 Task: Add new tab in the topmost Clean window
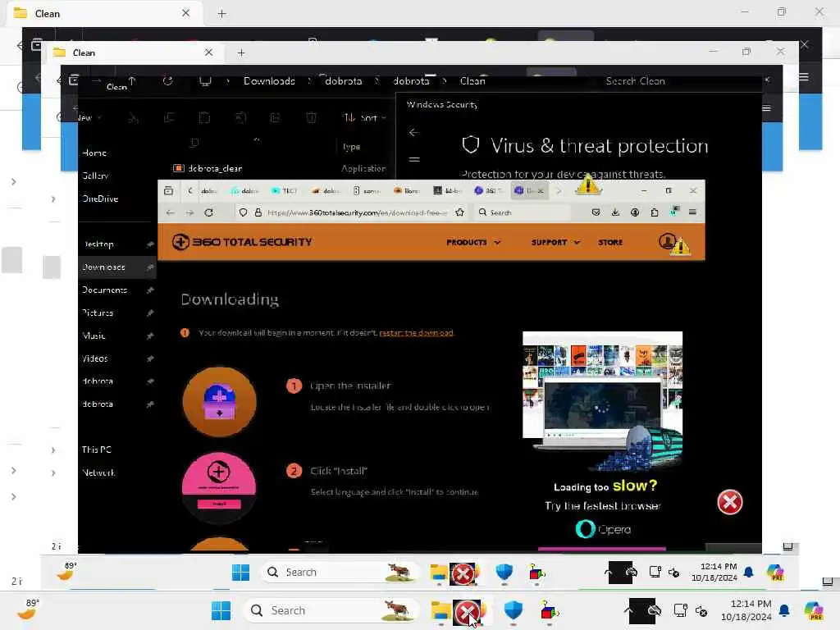(x=221, y=13)
